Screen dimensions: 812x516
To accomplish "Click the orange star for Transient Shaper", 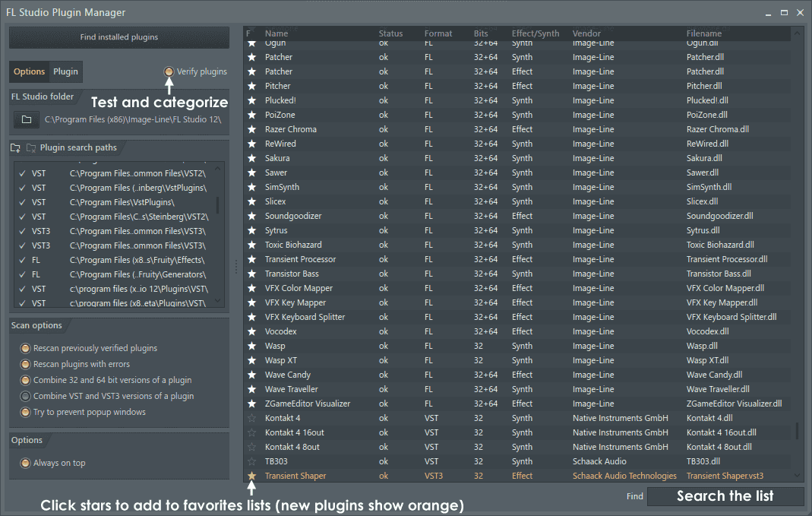I will 251,476.
